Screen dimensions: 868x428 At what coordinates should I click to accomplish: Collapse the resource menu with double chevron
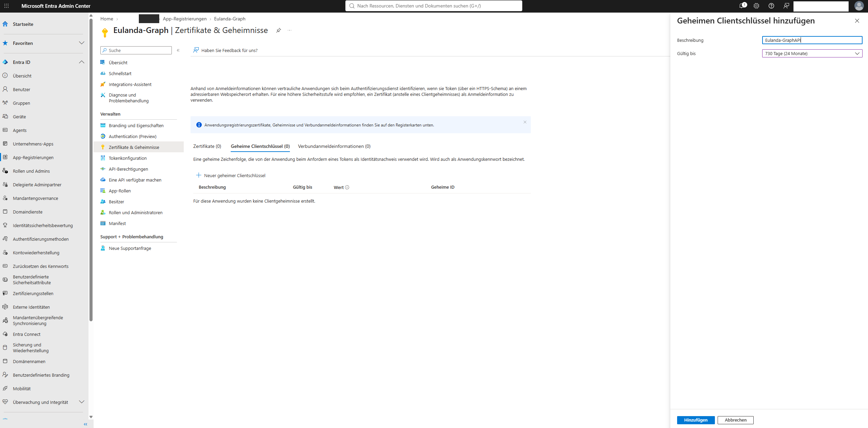pos(178,50)
